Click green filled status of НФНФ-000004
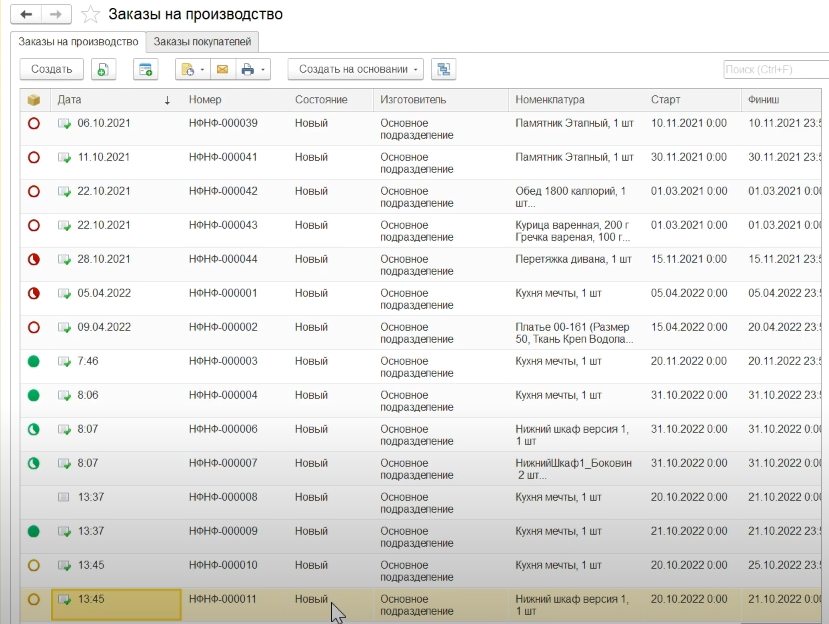This screenshot has width=829, height=624. [34, 396]
